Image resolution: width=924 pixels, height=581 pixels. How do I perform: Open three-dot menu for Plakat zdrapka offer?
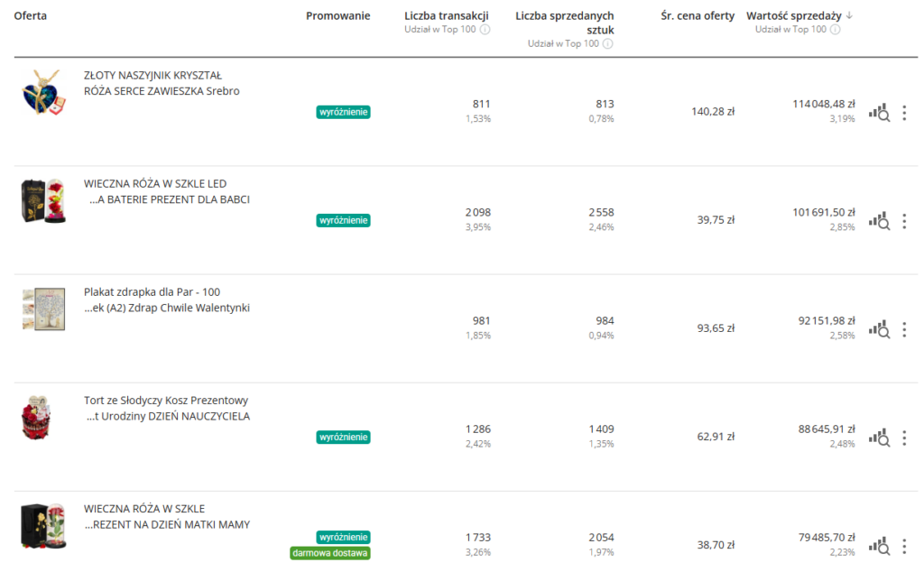[x=904, y=329]
